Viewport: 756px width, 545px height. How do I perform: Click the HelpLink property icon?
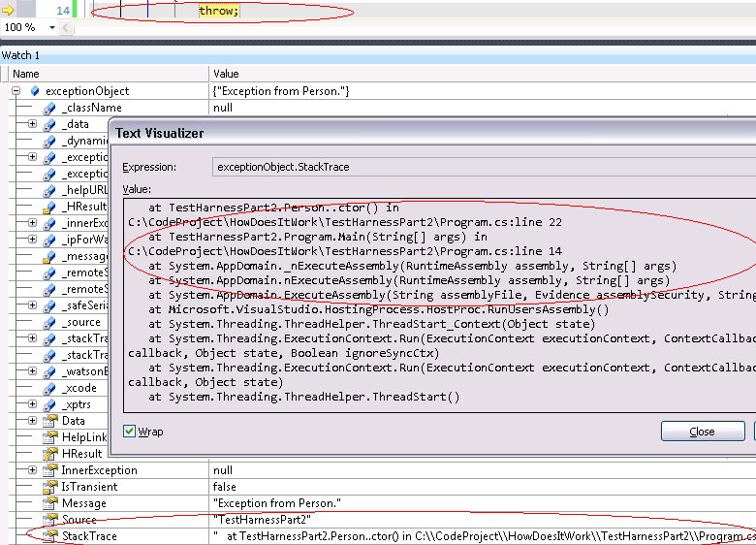[50, 437]
